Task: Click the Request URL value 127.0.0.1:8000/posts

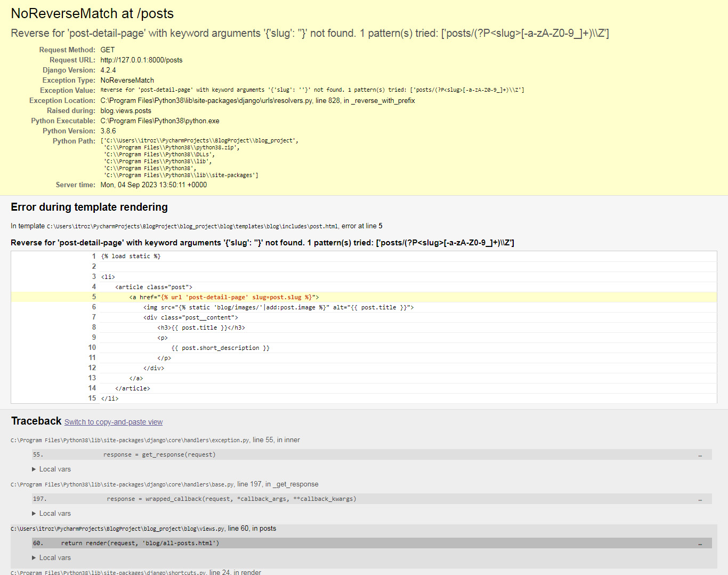Action: click(x=141, y=60)
